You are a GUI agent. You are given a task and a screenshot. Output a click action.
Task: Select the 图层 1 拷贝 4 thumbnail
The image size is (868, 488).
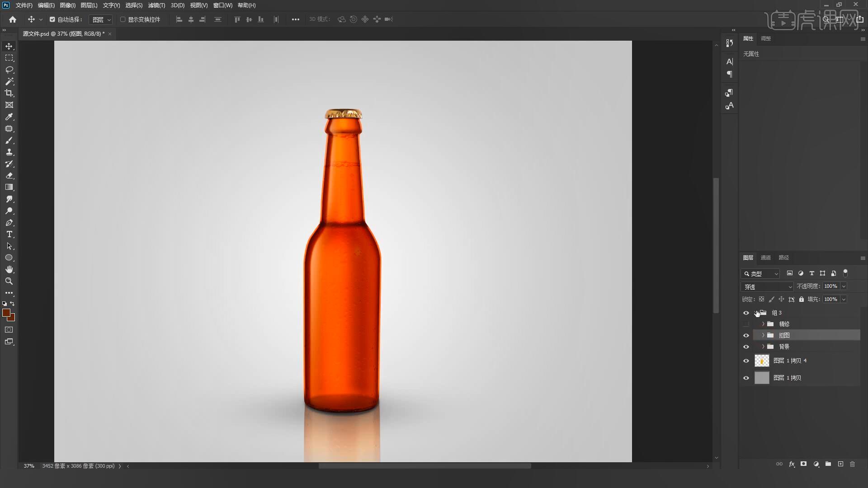pos(762,361)
